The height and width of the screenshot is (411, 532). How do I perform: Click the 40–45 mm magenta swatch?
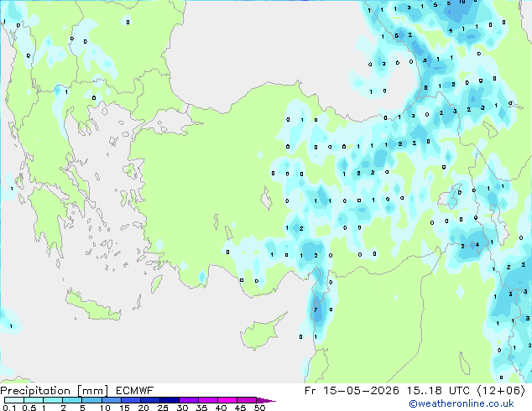227,400
